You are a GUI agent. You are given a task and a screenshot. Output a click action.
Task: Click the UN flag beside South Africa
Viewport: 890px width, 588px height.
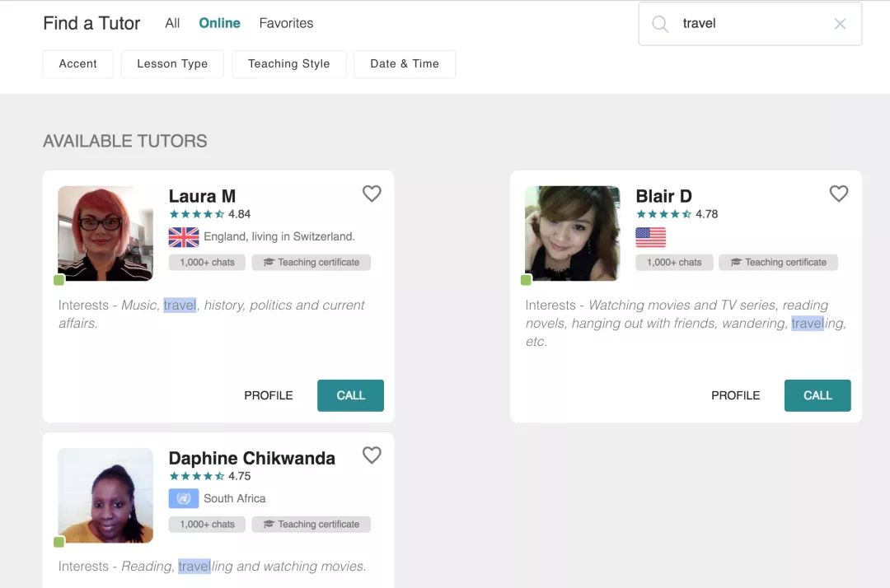pyautogui.click(x=184, y=498)
